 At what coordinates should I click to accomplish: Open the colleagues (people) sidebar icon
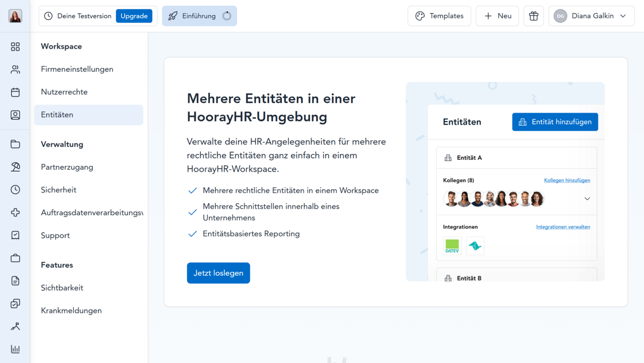click(15, 69)
